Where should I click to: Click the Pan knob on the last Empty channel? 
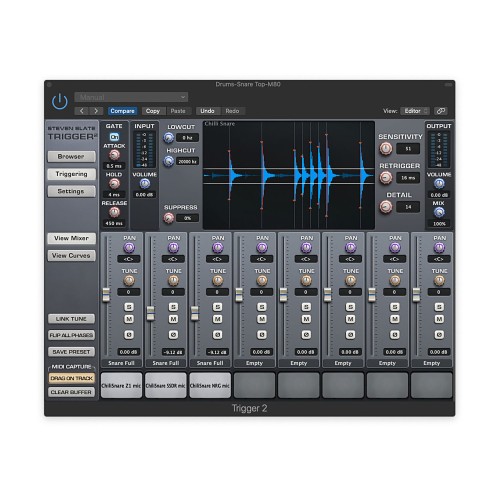click(x=439, y=248)
